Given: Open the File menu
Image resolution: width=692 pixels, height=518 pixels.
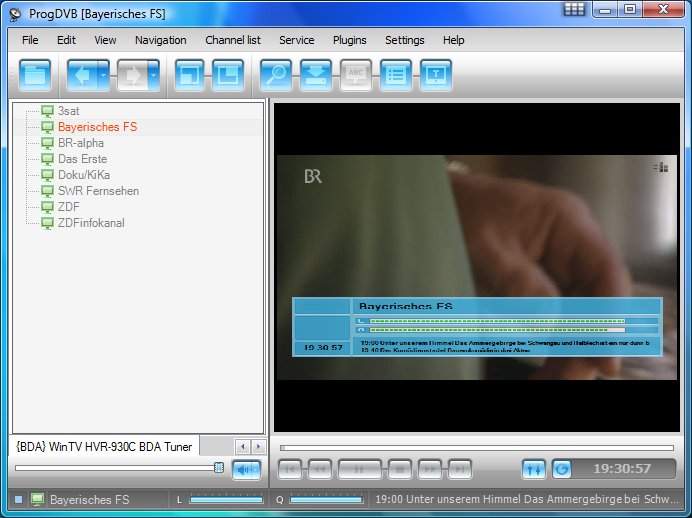Looking at the screenshot, I should 30,40.
